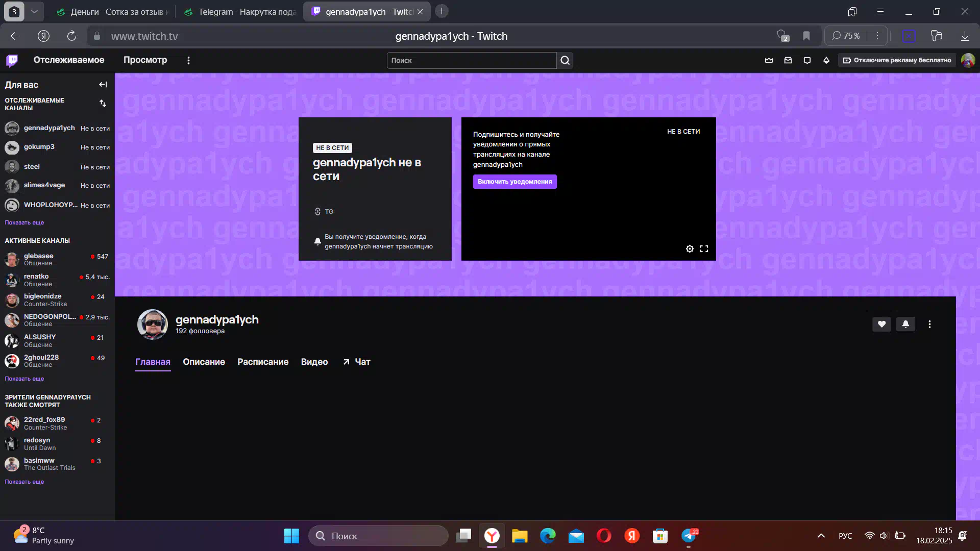Open channel three-dot options menu
The height and width of the screenshot is (551, 980).
[x=929, y=324]
